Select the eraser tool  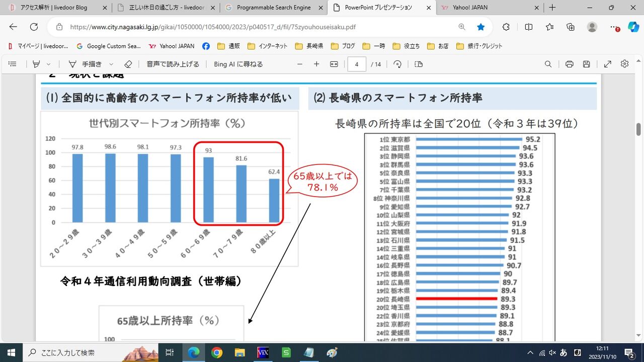pyautogui.click(x=128, y=64)
